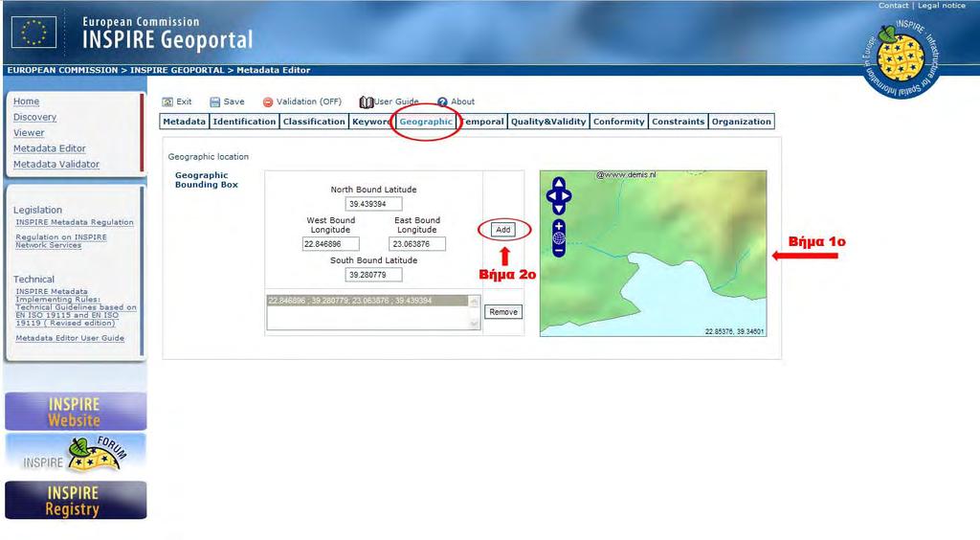Open the Temporal tab
The height and width of the screenshot is (540, 980).
pyautogui.click(x=482, y=122)
